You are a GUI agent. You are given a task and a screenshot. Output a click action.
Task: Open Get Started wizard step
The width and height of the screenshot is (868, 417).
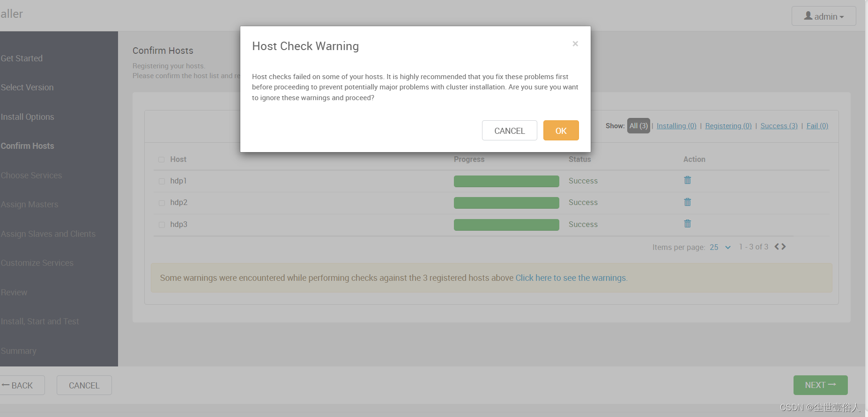(x=22, y=59)
